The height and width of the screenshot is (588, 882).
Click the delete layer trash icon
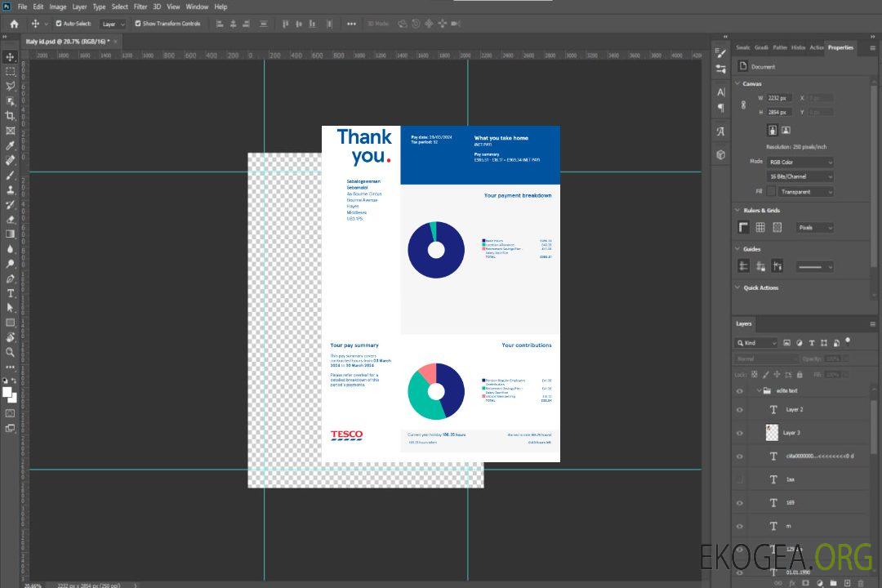[x=861, y=583]
